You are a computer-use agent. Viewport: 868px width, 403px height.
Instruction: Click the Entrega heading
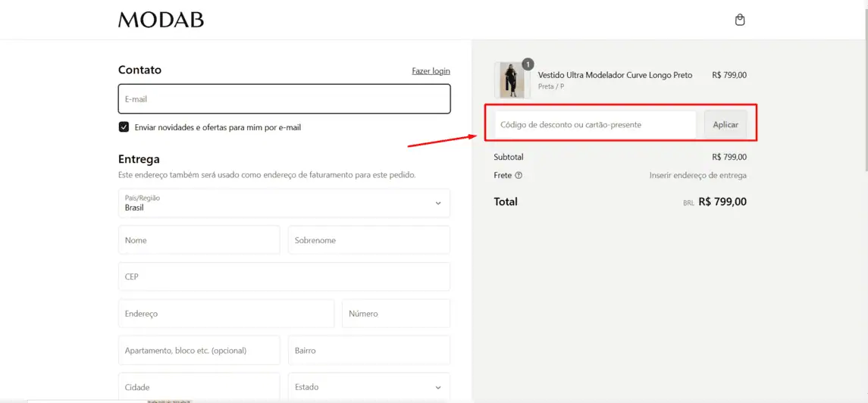139,159
